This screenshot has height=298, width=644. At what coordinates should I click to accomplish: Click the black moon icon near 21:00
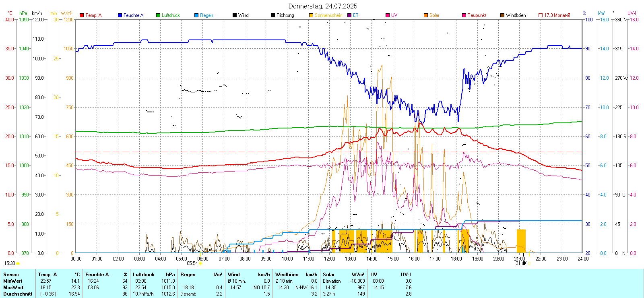[x=524, y=263]
